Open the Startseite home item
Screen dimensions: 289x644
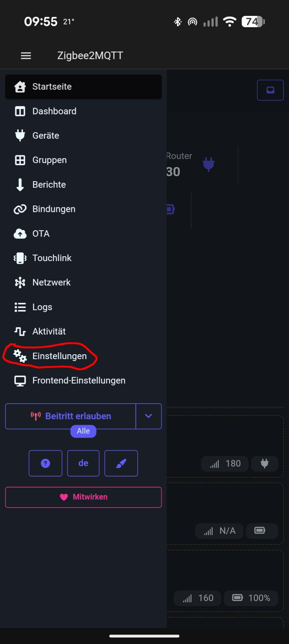point(83,87)
